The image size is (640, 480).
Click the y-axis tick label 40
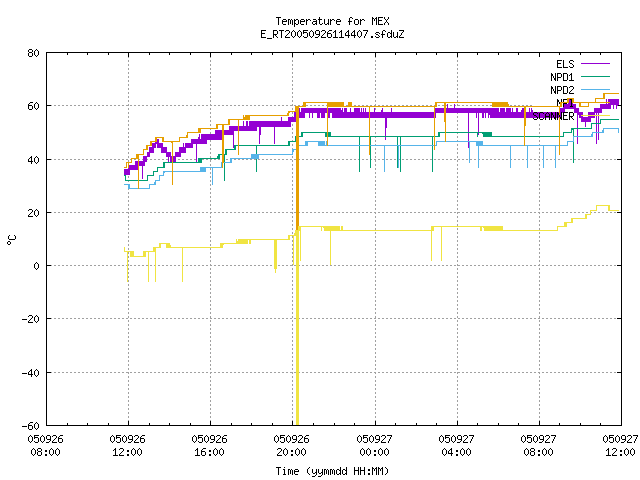coord(33,160)
